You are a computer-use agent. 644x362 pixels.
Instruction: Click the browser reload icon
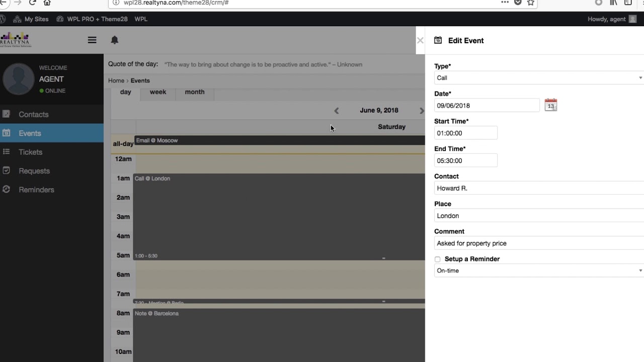[x=33, y=3]
